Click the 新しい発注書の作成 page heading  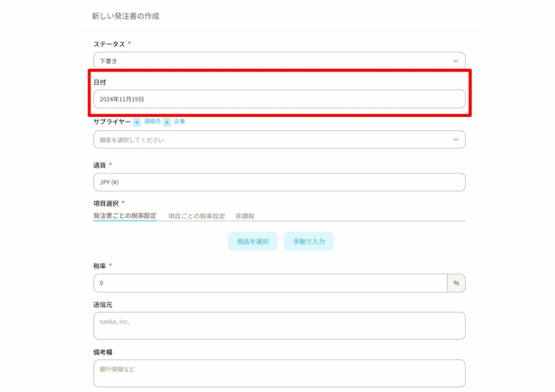[x=125, y=16]
